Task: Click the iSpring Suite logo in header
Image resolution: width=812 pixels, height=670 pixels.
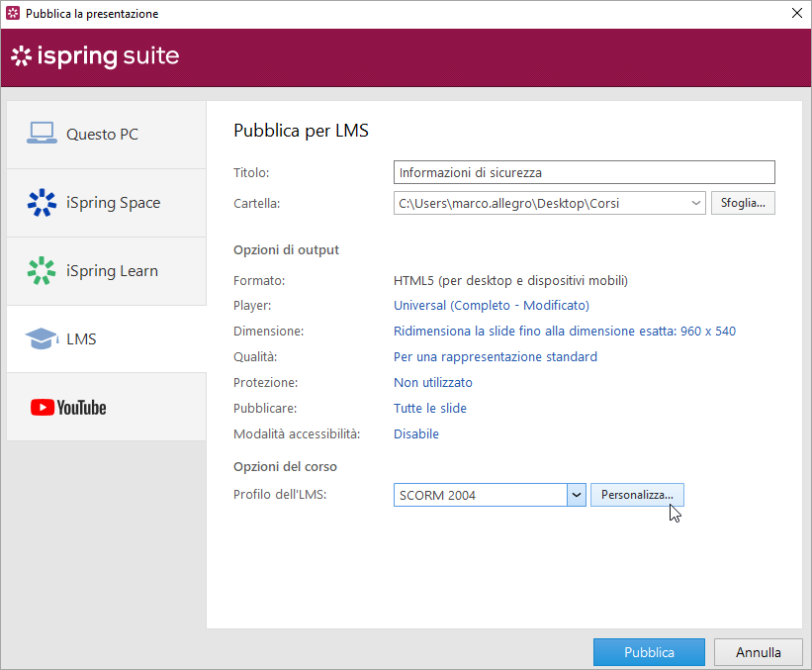Action: (95, 56)
